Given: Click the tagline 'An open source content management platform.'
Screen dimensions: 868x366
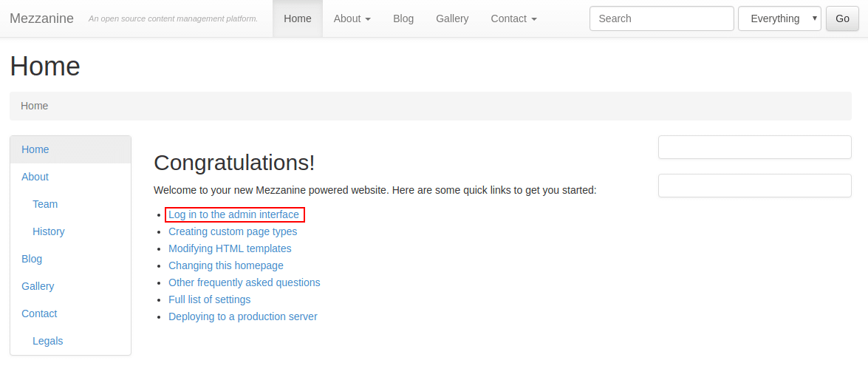Looking at the screenshot, I should 174,18.
